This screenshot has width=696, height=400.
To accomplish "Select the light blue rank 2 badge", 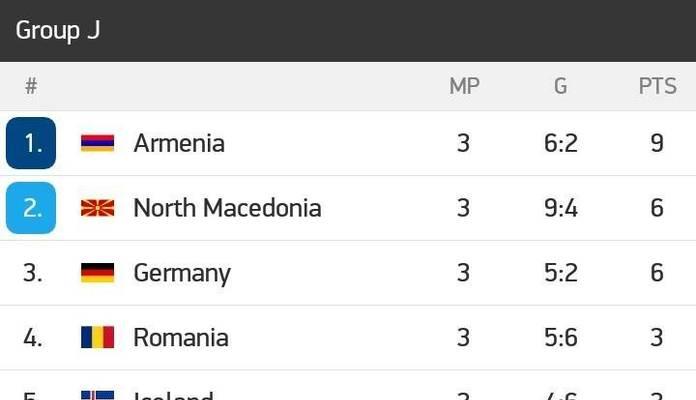I will (x=31, y=208).
